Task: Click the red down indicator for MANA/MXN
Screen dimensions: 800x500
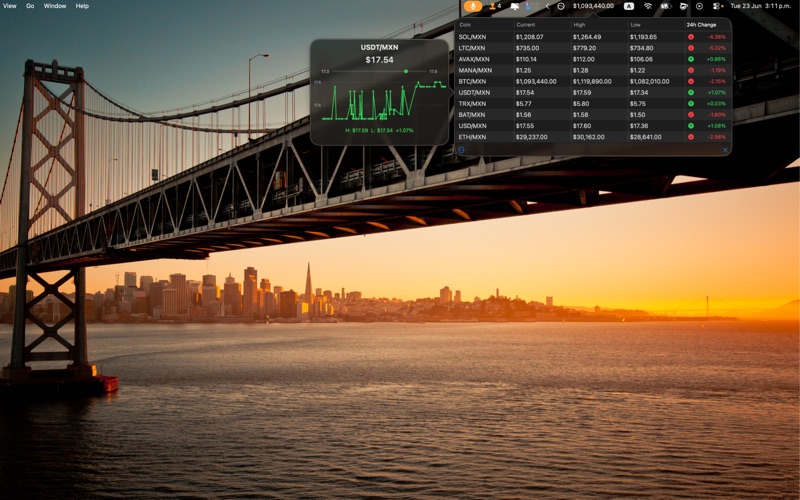Action: pos(691,70)
